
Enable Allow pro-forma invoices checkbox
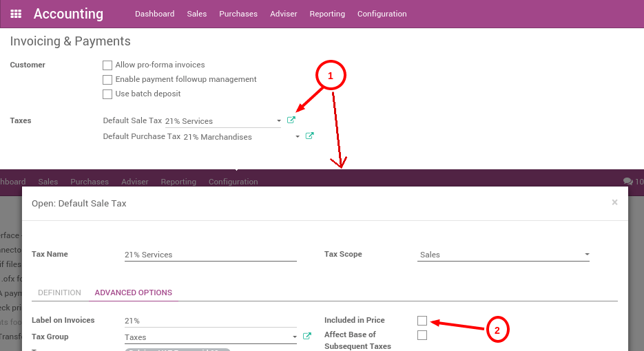coord(107,65)
